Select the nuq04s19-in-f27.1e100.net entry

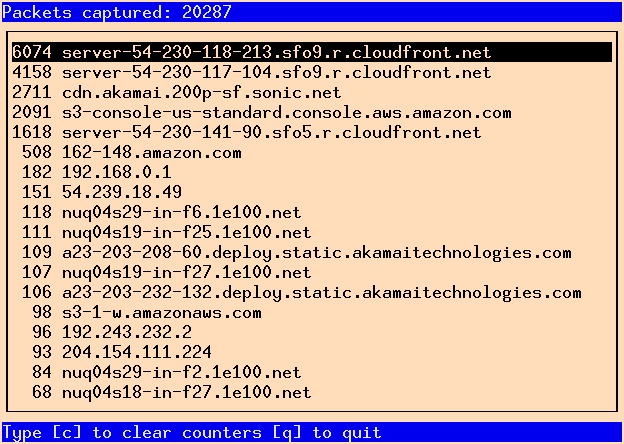pos(312,273)
